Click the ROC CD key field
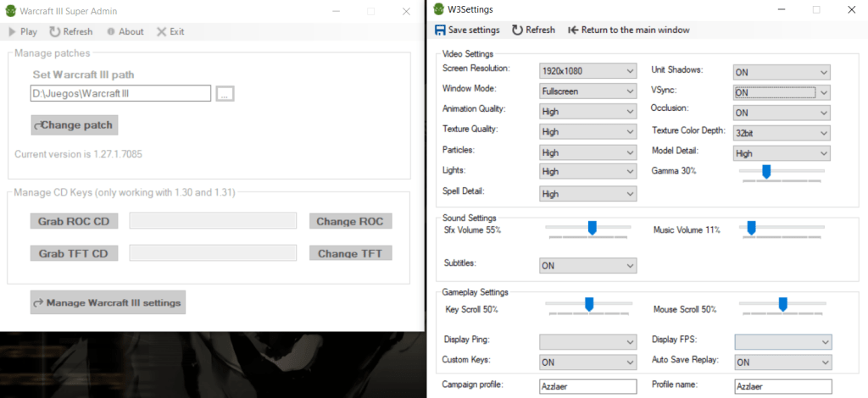 [213, 221]
